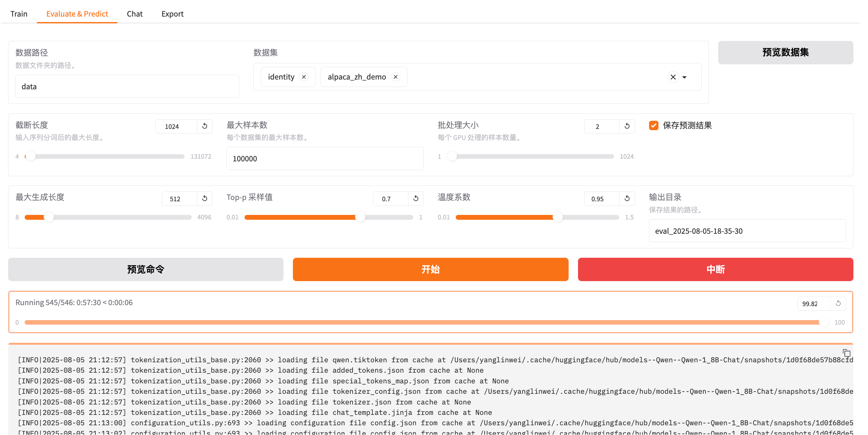Adjust the 最大生成长度 slider

pos(108,217)
